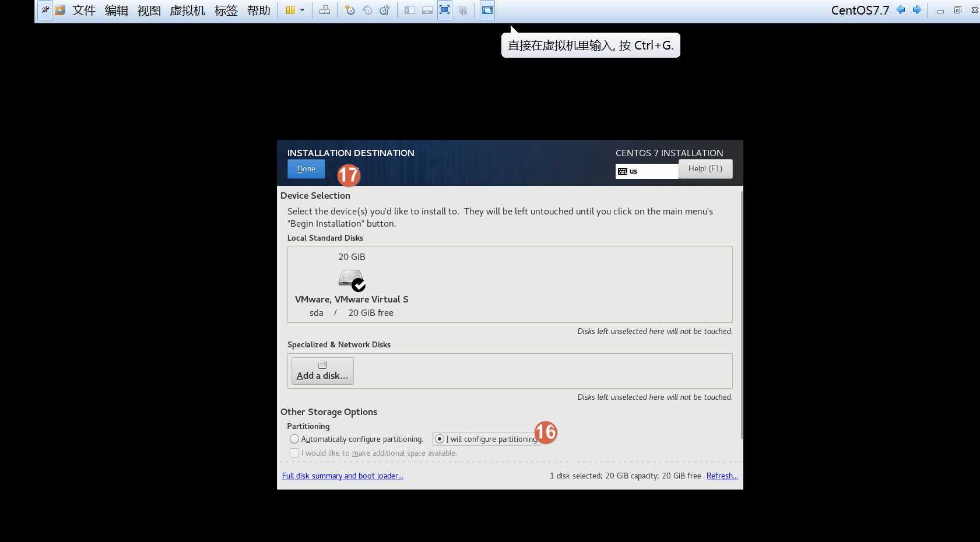
Task: Click the installer vertical scrollbar
Action: pyautogui.click(x=742, y=315)
